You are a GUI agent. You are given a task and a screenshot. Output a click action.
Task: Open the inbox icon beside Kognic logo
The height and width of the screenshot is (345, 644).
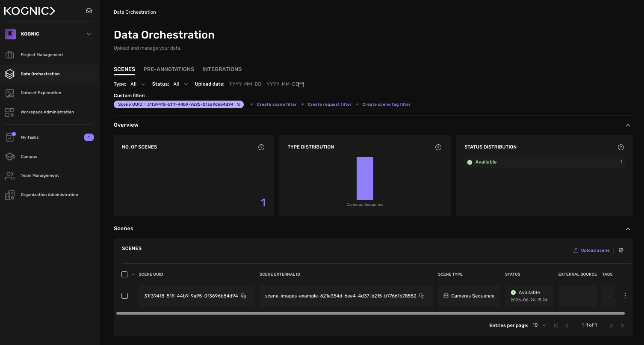click(89, 11)
